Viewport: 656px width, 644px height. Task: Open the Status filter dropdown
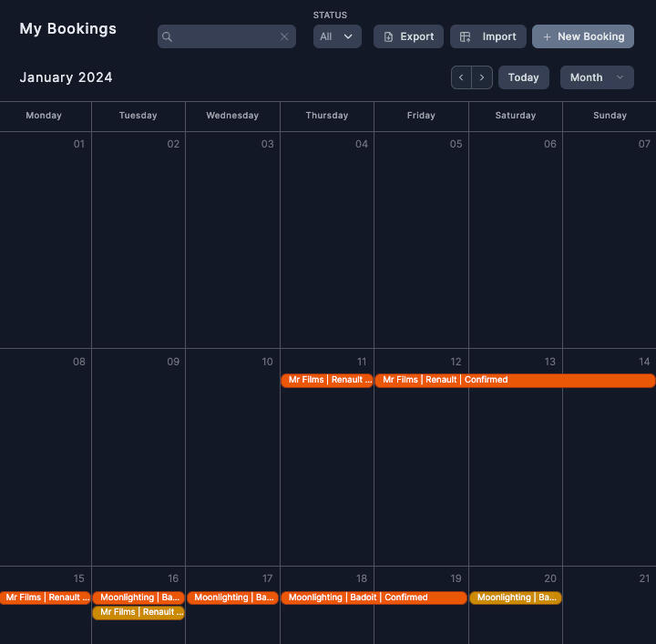tap(337, 36)
